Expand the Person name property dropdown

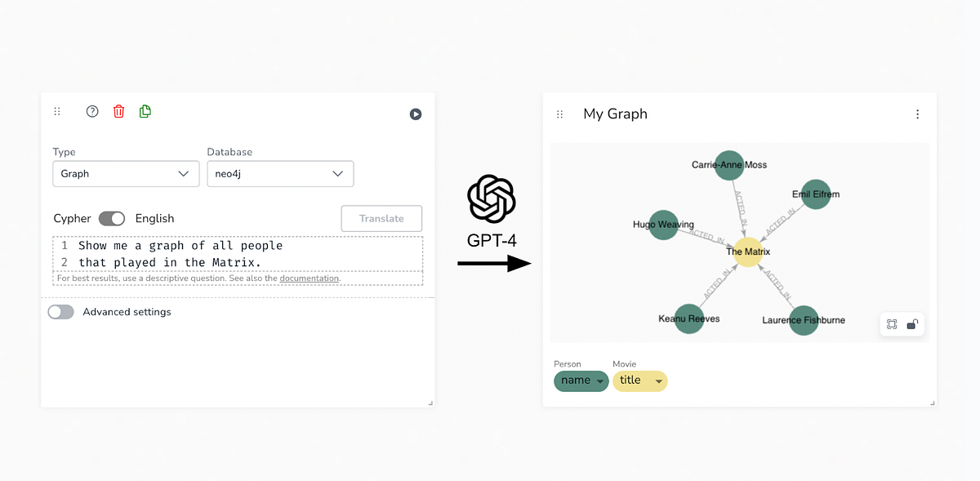581,381
